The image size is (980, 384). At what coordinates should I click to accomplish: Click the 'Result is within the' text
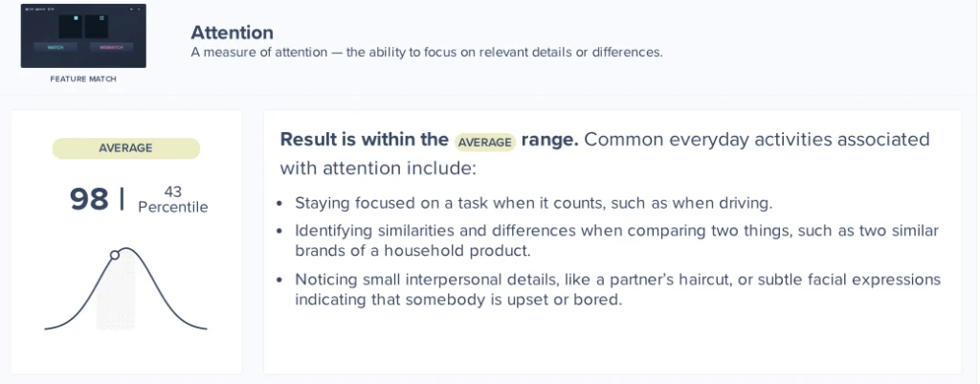pos(364,140)
